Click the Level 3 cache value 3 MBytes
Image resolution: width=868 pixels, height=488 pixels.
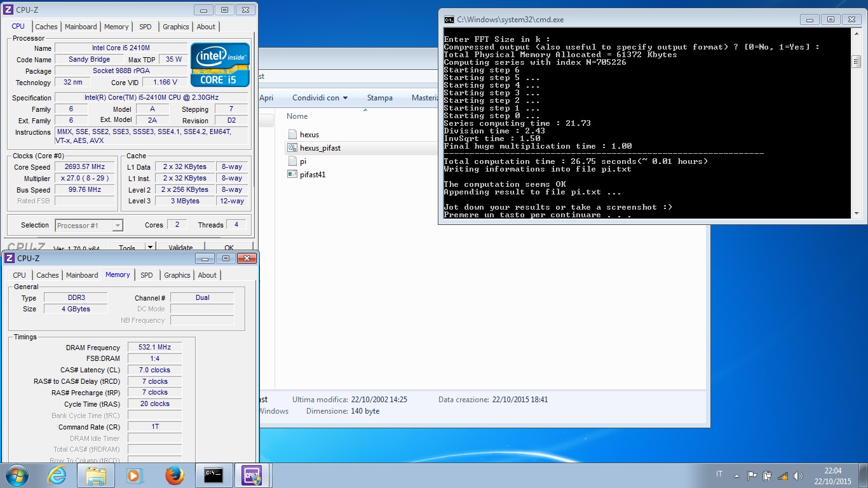pos(185,201)
